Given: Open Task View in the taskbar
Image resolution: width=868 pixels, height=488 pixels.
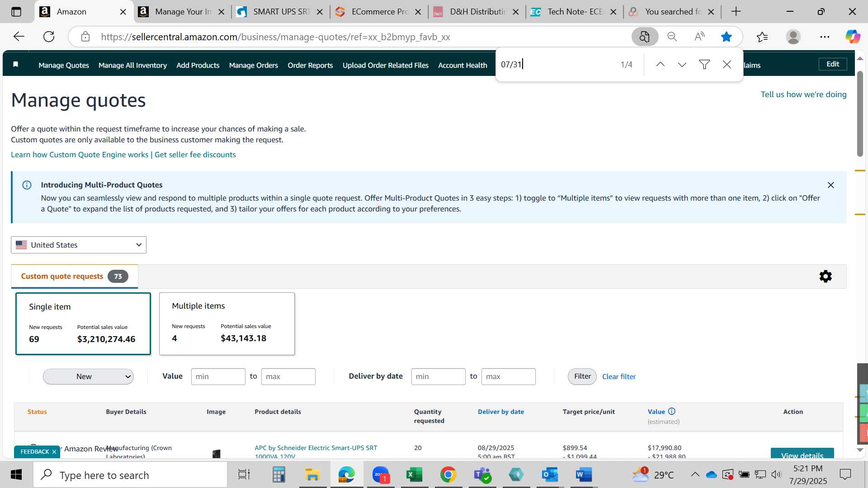Looking at the screenshot, I should (244, 474).
